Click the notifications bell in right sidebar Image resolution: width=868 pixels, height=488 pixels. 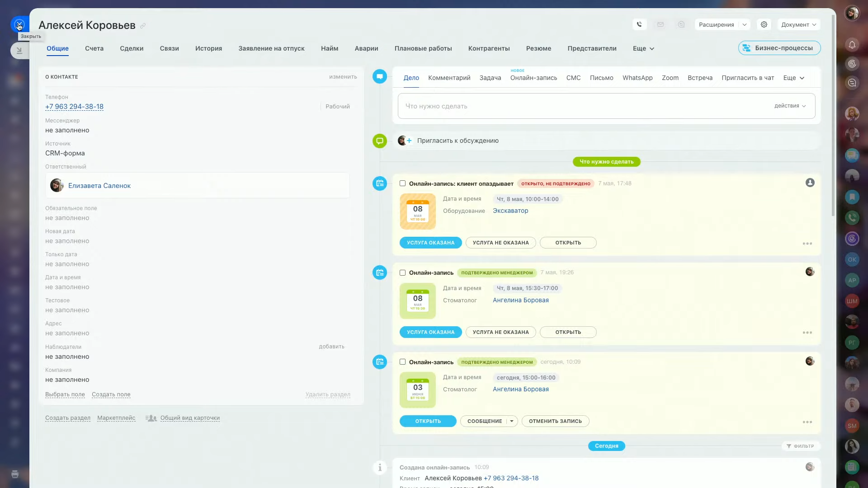[852, 45]
